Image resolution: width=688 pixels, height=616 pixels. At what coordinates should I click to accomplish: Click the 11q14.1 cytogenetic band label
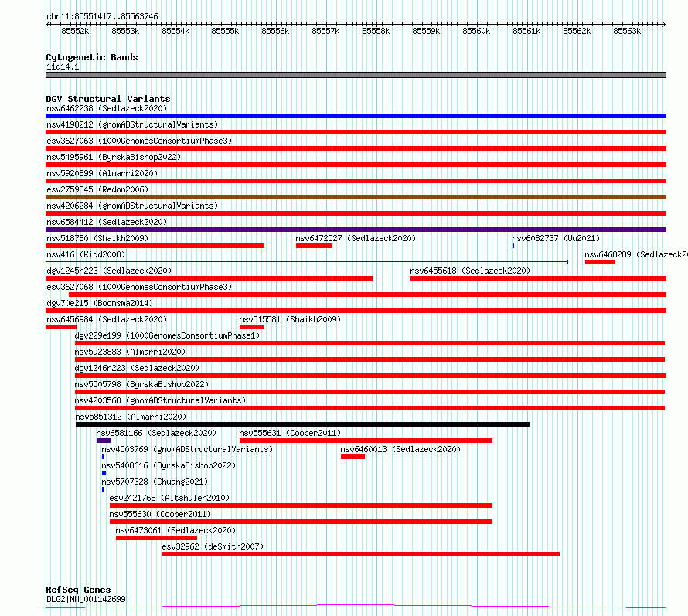(63, 67)
